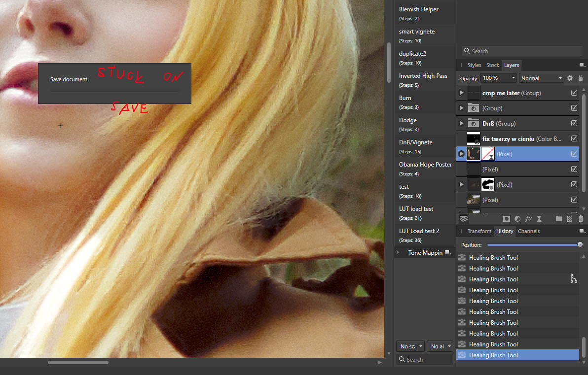The width and height of the screenshot is (588, 375).
Task: Click landscape thumbnail of bottom Pixel layer
Action: [473, 200]
